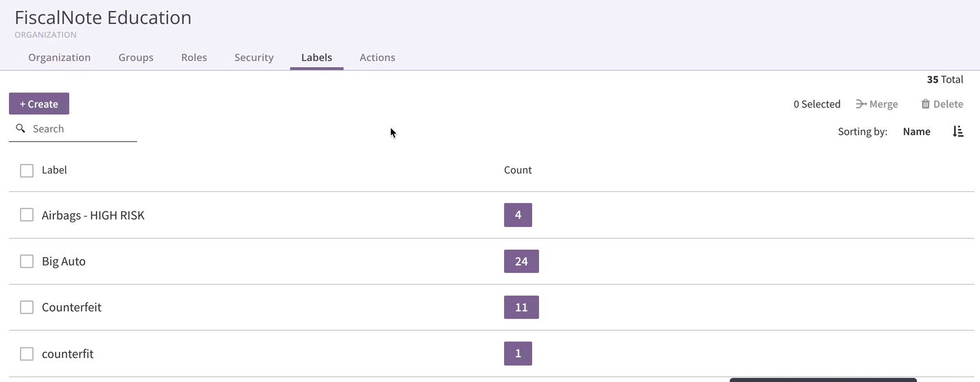Focus the label Search field
Screen dimensions: 980x382
[x=73, y=129]
